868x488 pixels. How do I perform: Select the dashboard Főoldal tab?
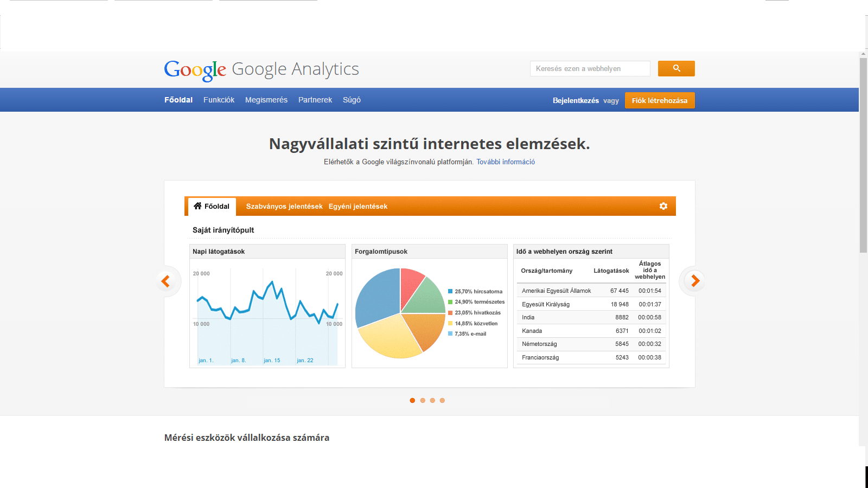point(212,207)
